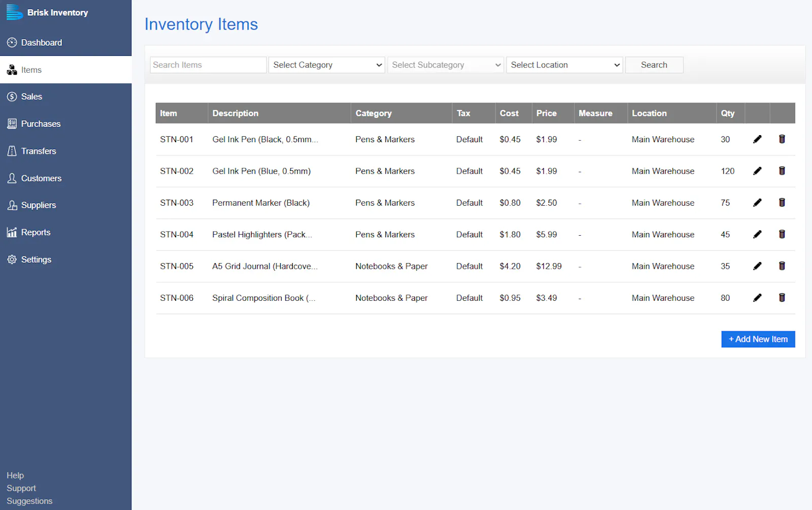Open the Customers page in the sidebar
The height and width of the screenshot is (510, 812).
[66, 178]
